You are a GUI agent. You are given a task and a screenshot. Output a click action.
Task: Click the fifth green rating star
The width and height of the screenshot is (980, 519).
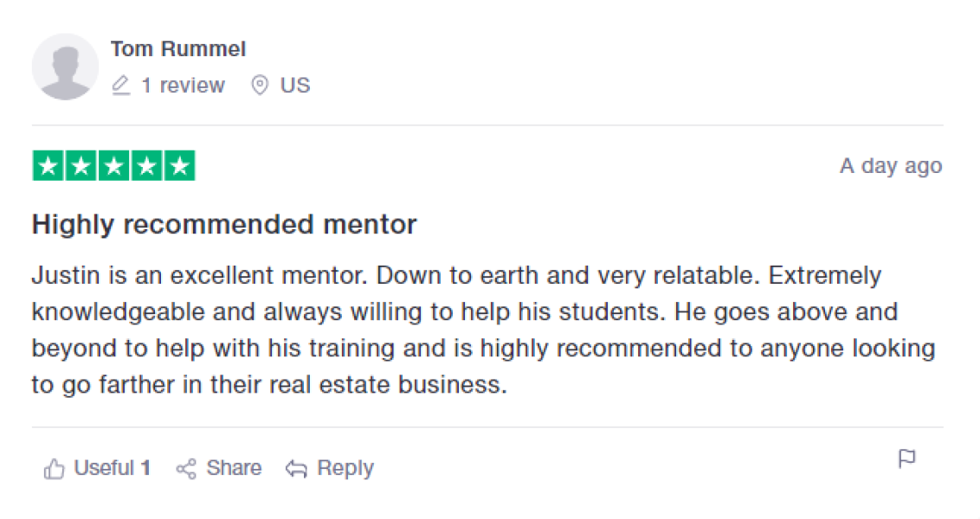coord(179,166)
